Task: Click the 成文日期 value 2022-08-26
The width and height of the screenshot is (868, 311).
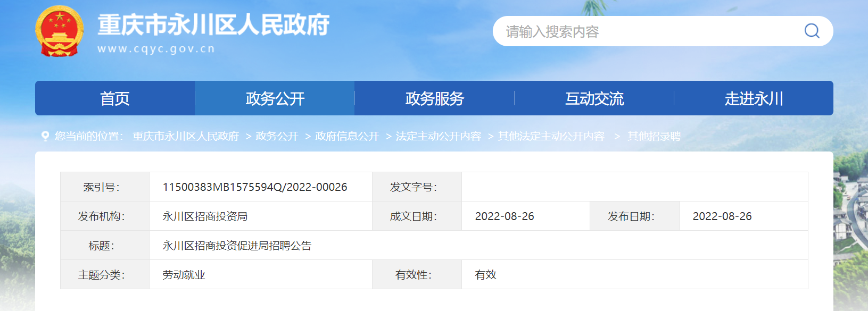Action: [505, 216]
